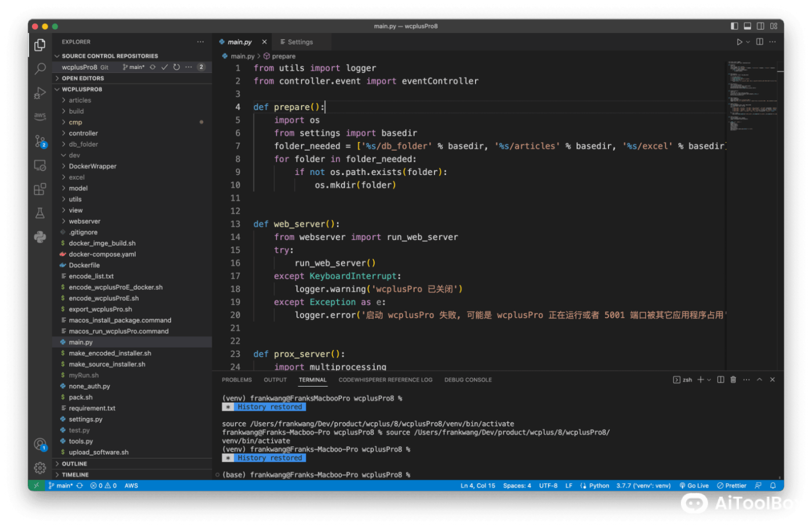Open Source Control view
Viewport: 812px width, 528px height.
(40, 141)
